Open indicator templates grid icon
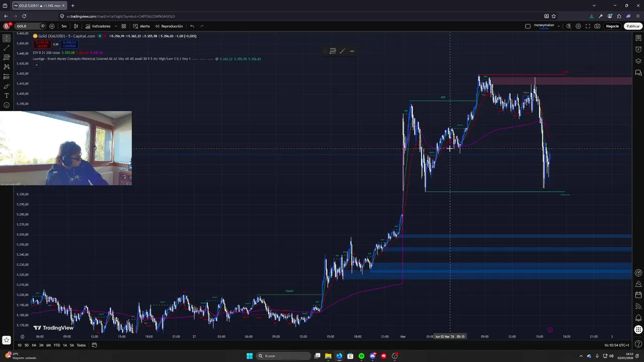The image size is (644, 362). point(124,26)
